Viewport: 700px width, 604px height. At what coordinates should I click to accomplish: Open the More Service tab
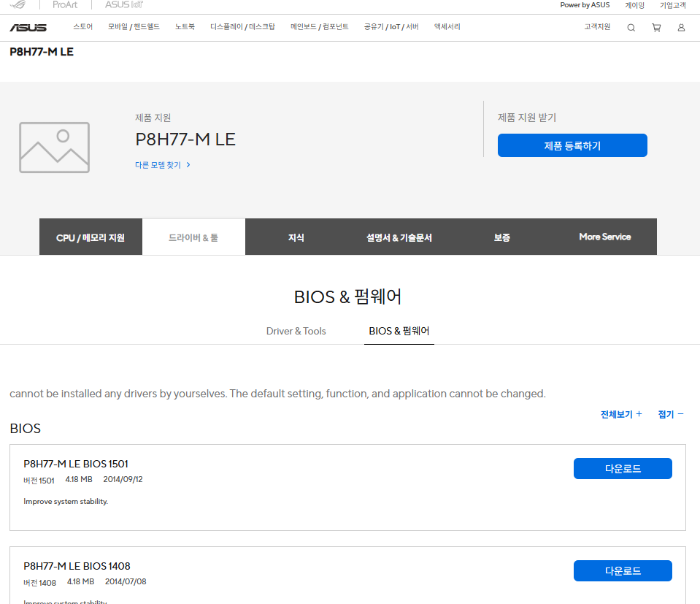pos(605,237)
